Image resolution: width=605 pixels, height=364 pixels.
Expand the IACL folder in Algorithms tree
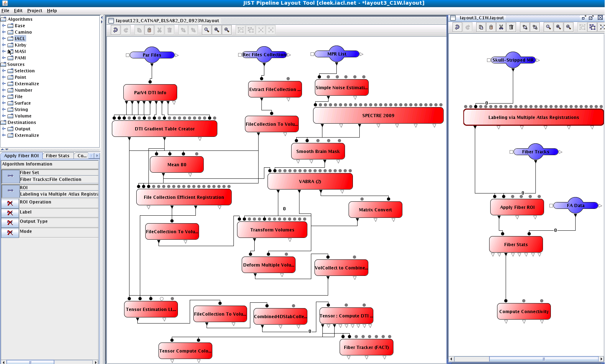click(x=4, y=39)
